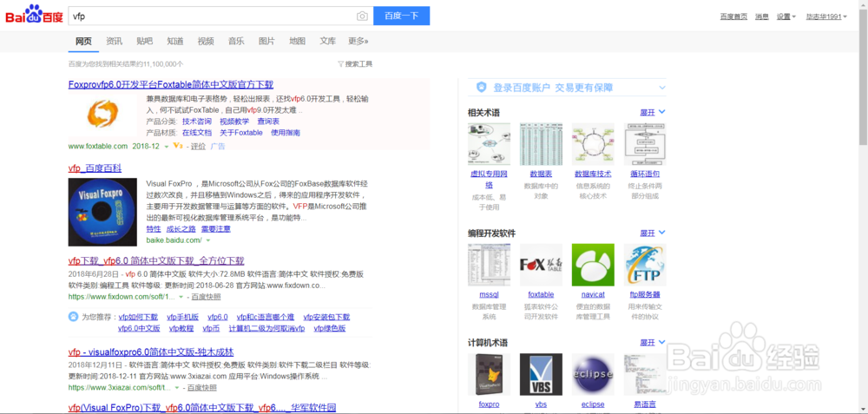This screenshot has height=414, width=868.
Task: Open the 更多» tab menu
Action: tap(358, 41)
